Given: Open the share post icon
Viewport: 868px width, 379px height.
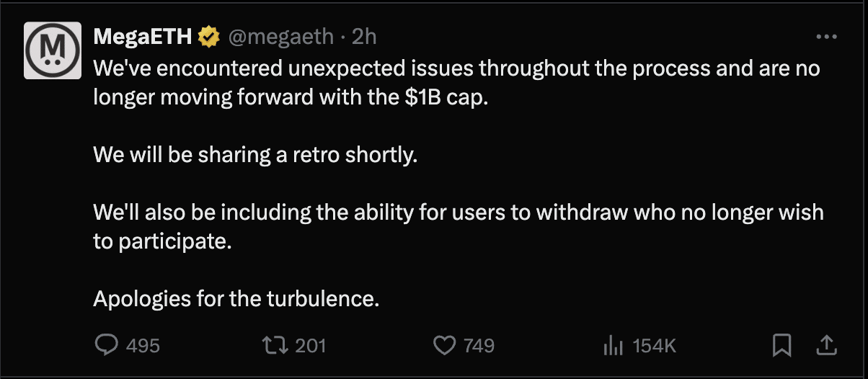Looking at the screenshot, I should (x=825, y=345).
